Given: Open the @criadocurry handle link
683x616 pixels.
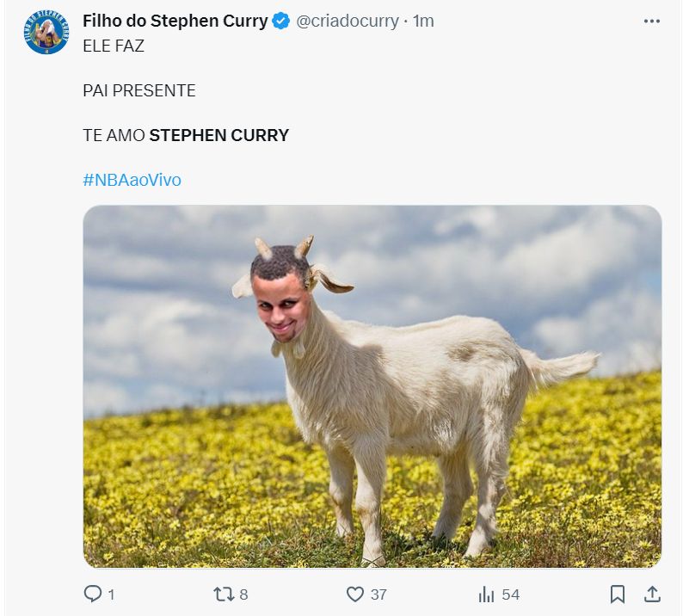Looking at the screenshot, I should tap(348, 22).
